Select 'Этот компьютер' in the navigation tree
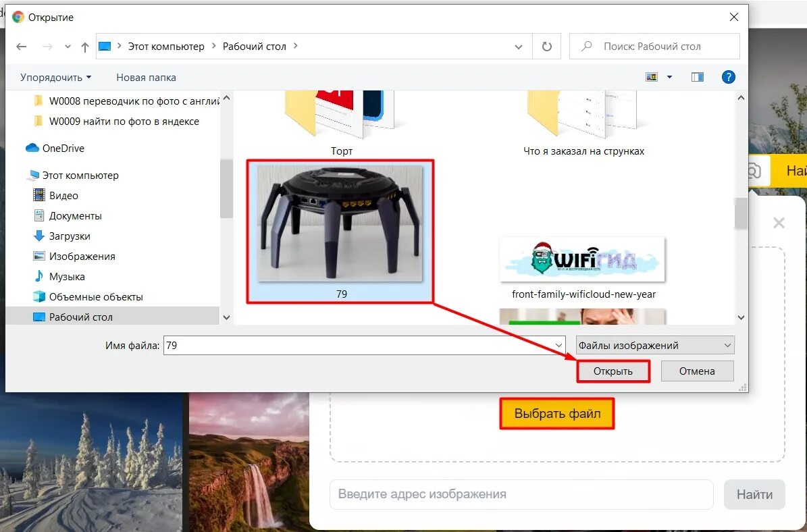The height and width of the screenshot is (532, 807). [72, 176]
